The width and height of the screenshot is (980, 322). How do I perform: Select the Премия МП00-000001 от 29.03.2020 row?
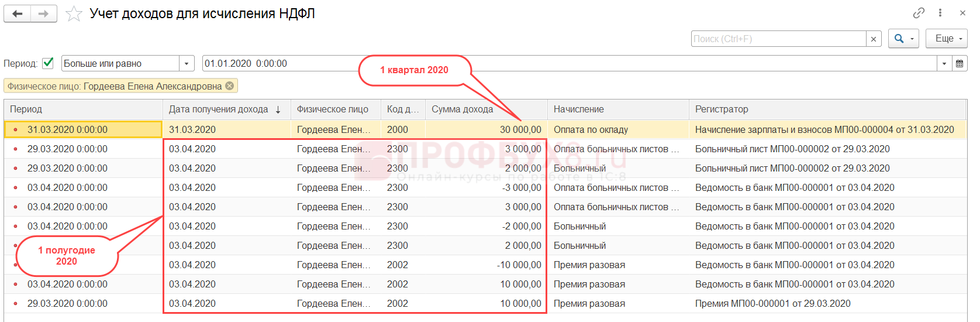click(772, 303)
